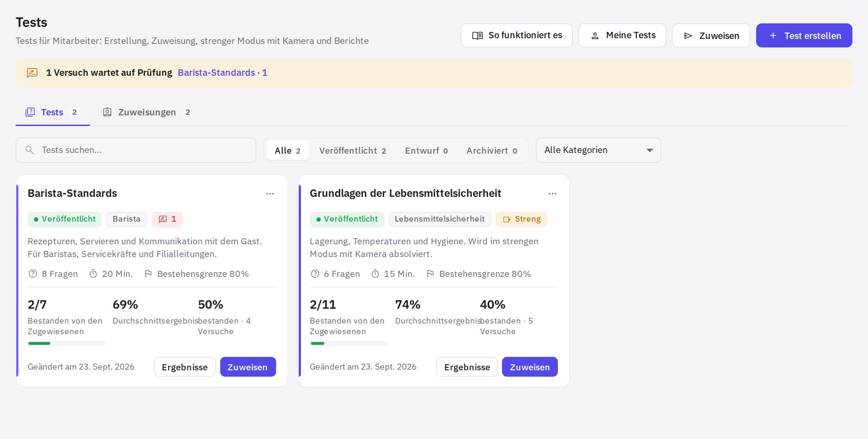Click the Veröffentlicht badge on Barista-Standards

click(65, 219)
